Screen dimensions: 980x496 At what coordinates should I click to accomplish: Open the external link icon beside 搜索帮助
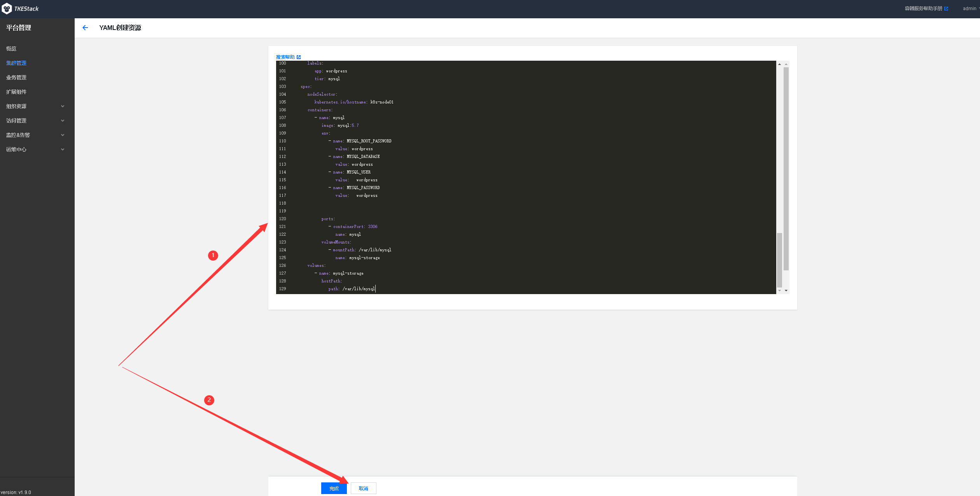[x=299, y=57]
